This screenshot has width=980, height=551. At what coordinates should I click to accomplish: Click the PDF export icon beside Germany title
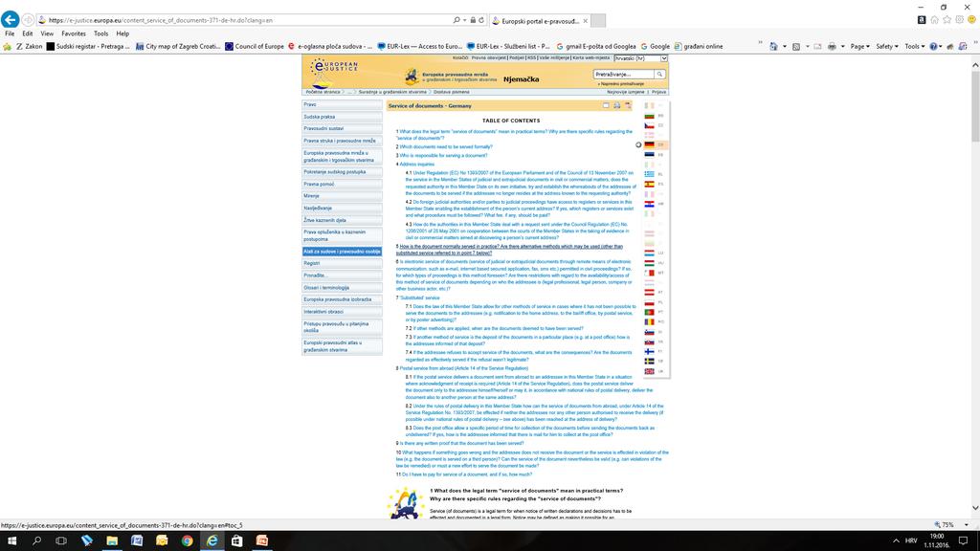coord(628,105)
